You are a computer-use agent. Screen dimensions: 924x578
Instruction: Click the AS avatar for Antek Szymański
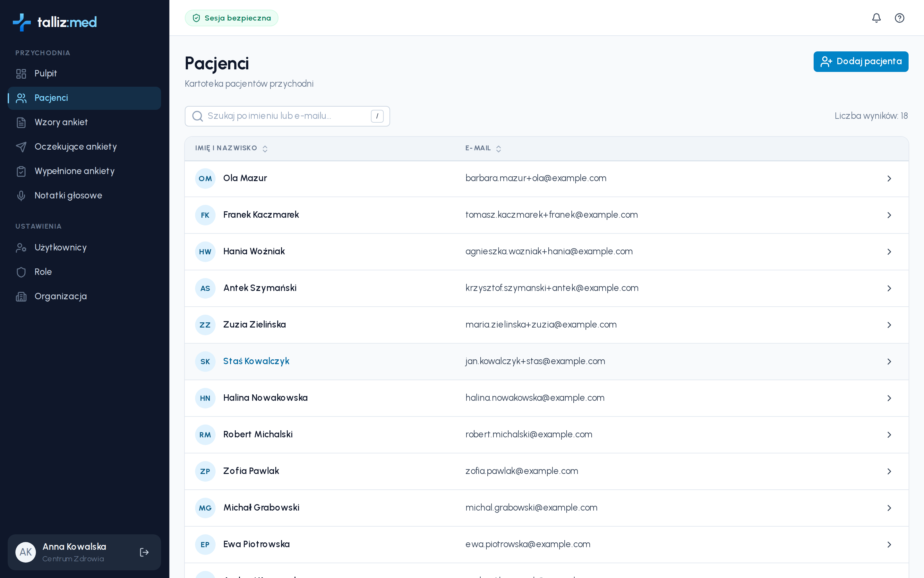pyautogui.click(x=205, y=288)
